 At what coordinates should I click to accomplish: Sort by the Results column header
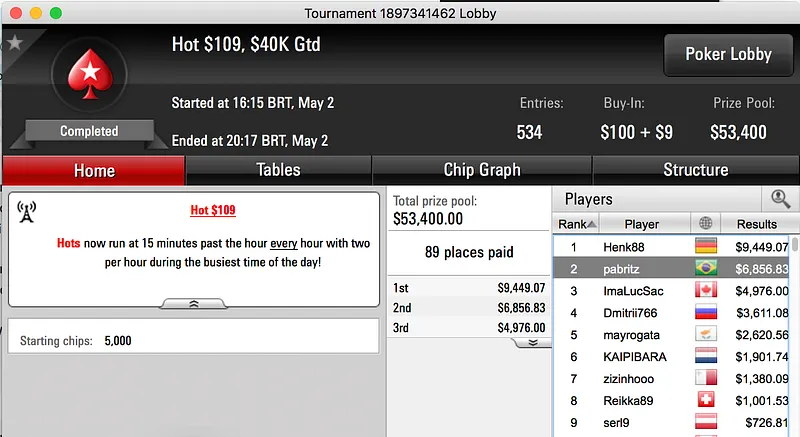pos(756,224)
